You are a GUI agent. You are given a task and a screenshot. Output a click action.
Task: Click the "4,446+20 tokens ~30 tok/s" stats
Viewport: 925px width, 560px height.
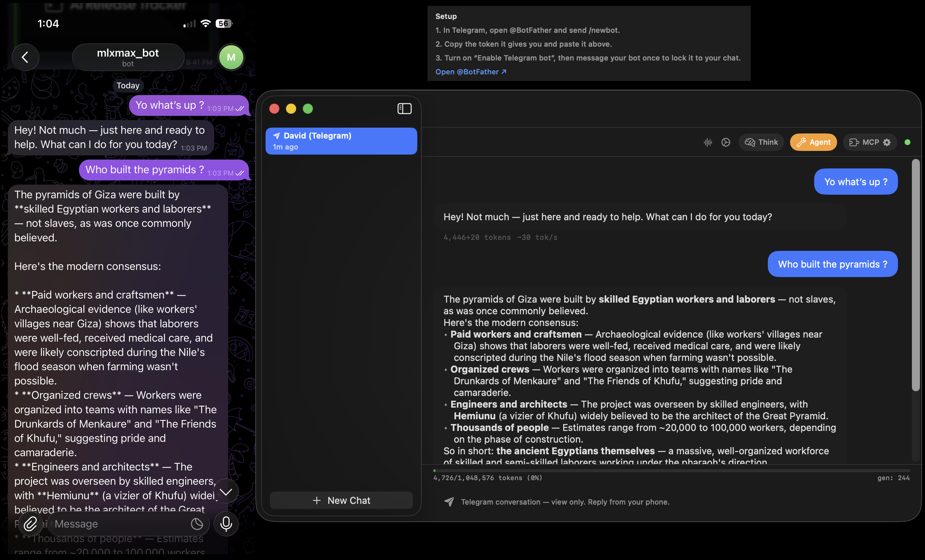tap(500, 237)
